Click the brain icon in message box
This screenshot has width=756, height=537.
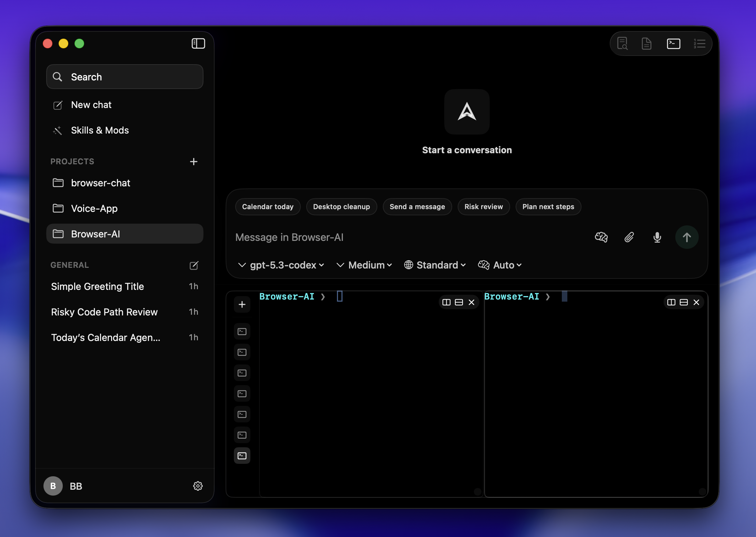601,237
